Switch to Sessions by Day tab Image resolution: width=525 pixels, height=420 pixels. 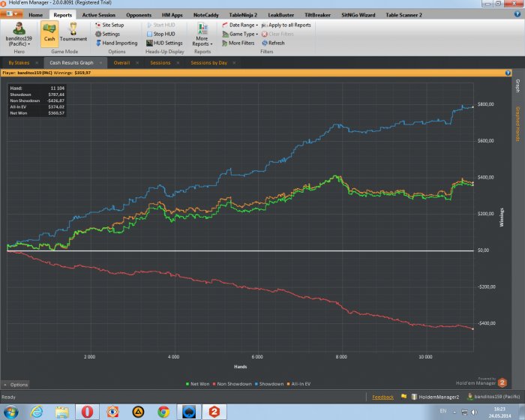click(208, 63)
